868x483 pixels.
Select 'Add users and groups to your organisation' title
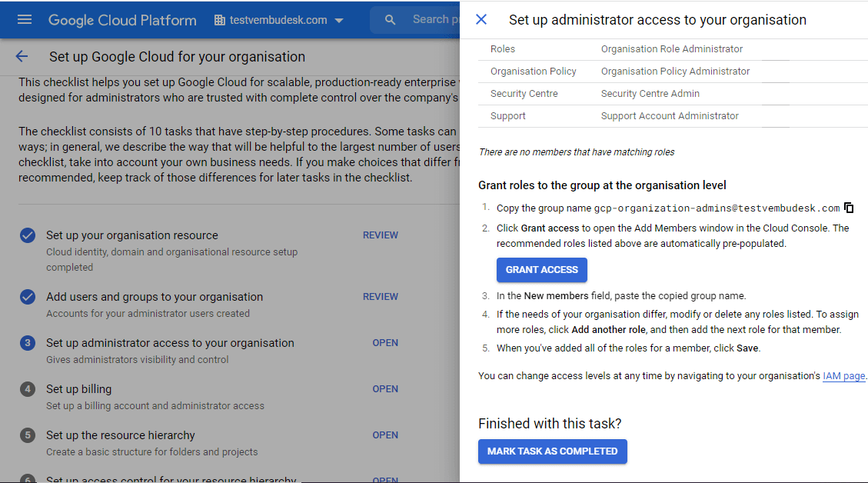[x=155, y=297]
